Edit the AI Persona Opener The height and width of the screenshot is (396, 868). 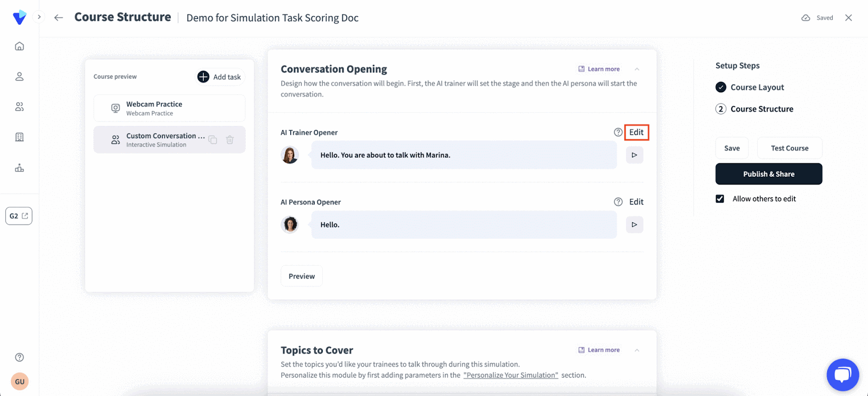tap(636, 202)
